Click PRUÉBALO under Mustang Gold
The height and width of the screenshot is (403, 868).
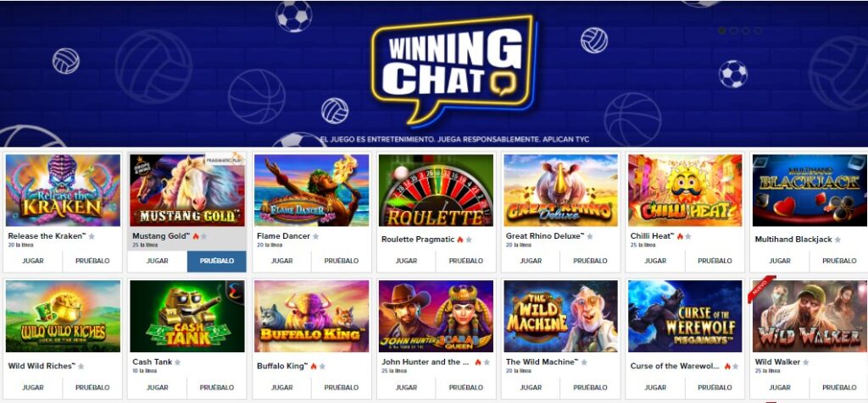[x=216, y=261]
